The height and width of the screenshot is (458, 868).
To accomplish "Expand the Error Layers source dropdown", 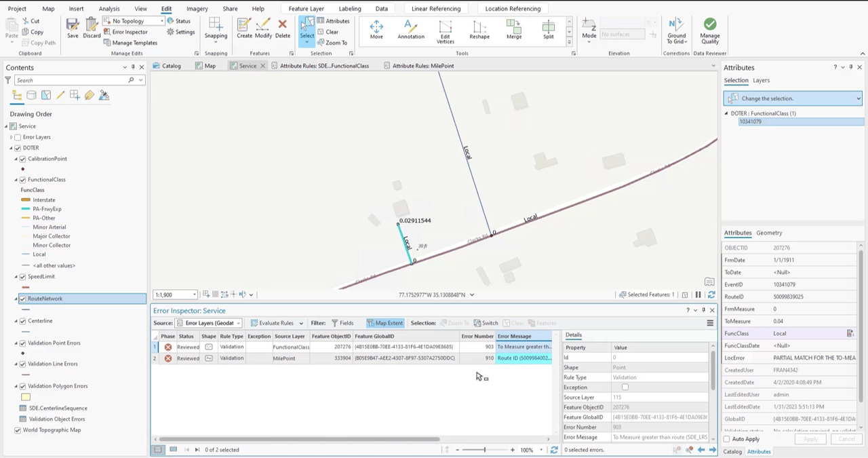I will coord(238,323).
